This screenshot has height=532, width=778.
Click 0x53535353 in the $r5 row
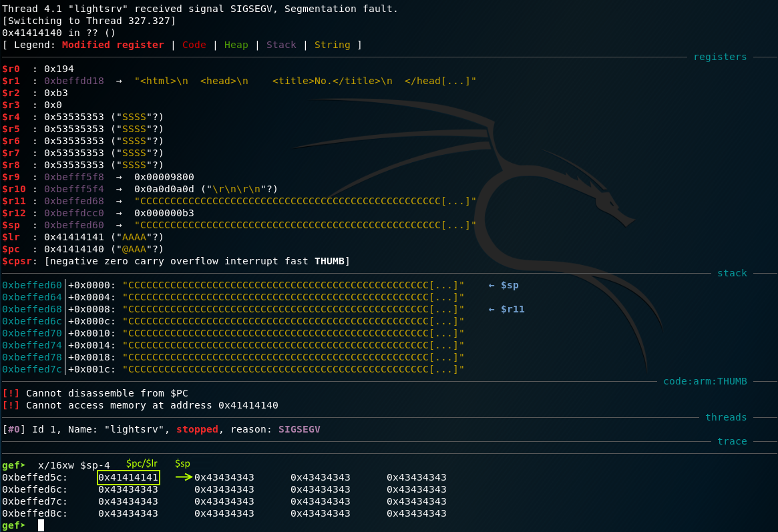tap(74, 129)
